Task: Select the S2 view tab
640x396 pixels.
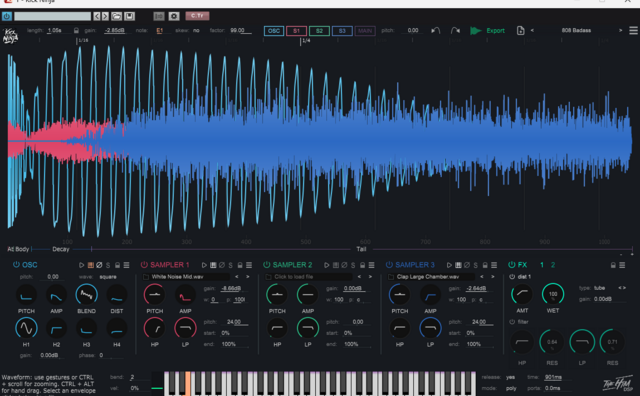Action: coord(320,31)
